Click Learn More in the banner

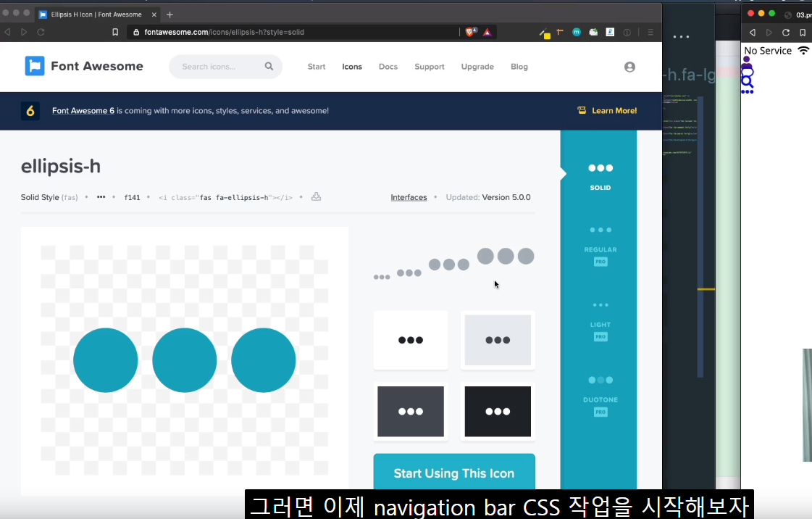click(614, 111)
